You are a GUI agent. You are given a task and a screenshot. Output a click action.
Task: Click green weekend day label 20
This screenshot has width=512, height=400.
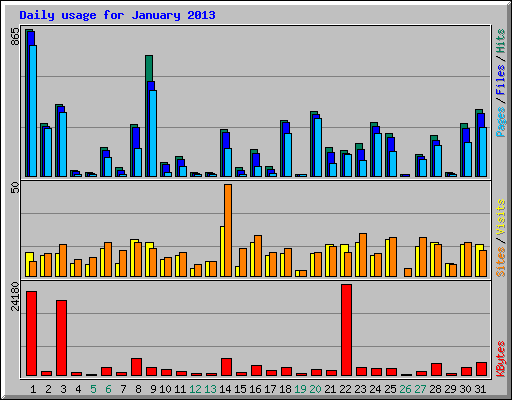point(315,389)
